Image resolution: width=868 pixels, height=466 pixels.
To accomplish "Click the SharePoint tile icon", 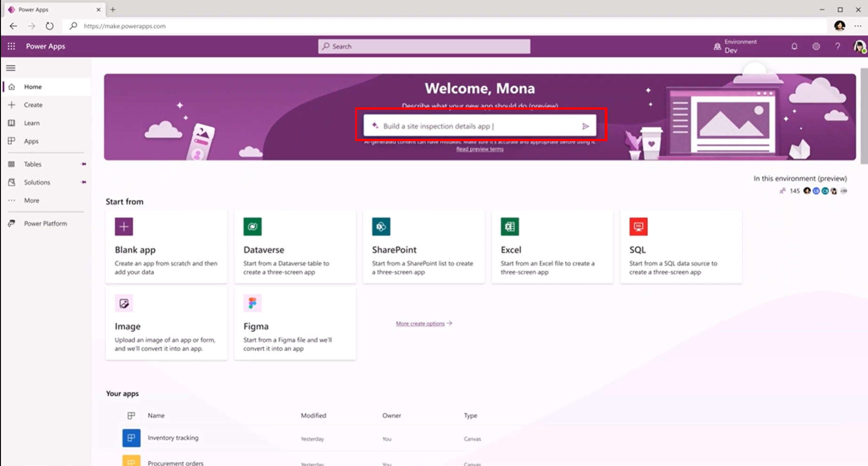I will (381, 226).
